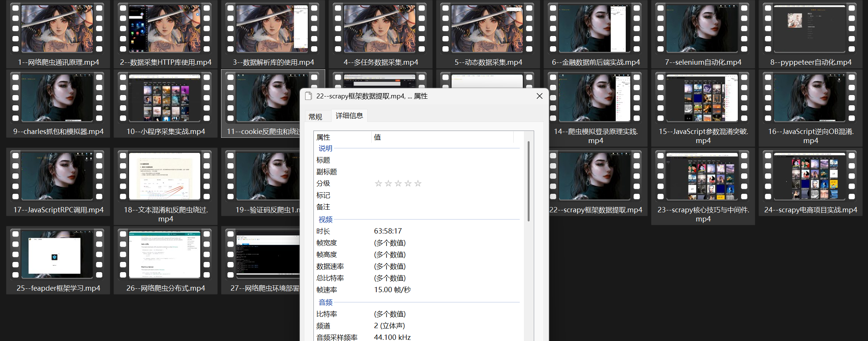Select video 2--数据采集HTTP库使用.mp4 thumbnail
868x341 pixels.
click(165, 28)
